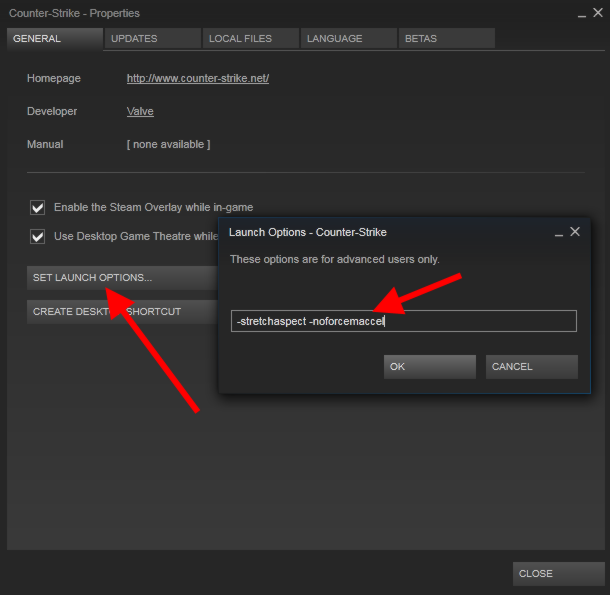Image resolution: width=610 pixels, height=595 pixels.
Task: Close the Launch Options dialog with X
Action: (575, 232)
